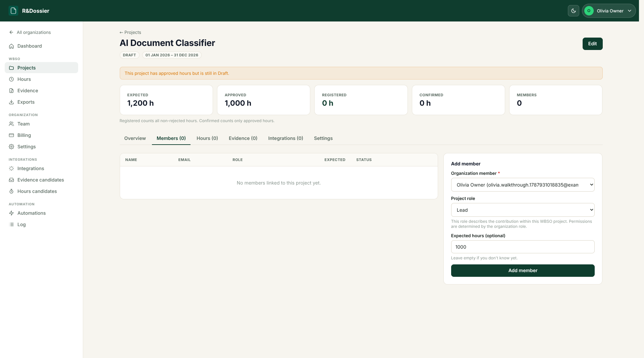
Task: Click the NAME column header
Action: coord(131,160)
